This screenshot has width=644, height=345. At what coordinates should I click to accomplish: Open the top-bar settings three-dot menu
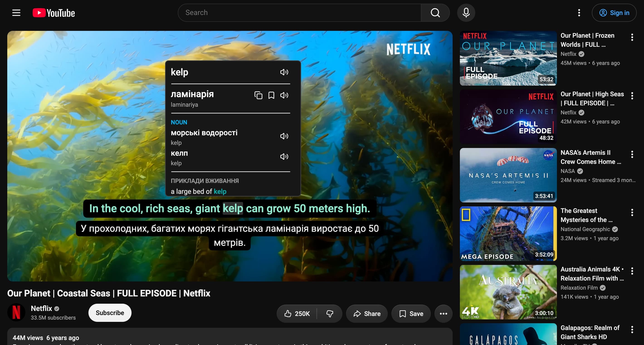tap(579, 13)
